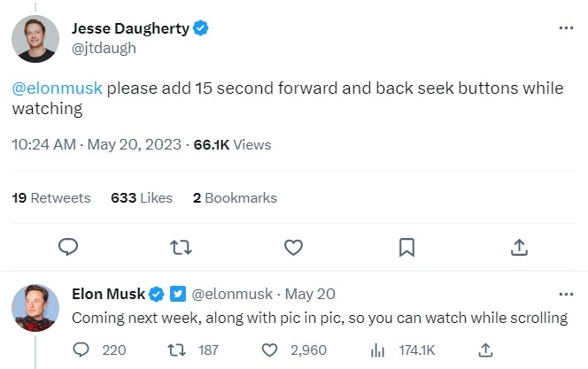Reply to Elon Musk's comment

point(81,350)
